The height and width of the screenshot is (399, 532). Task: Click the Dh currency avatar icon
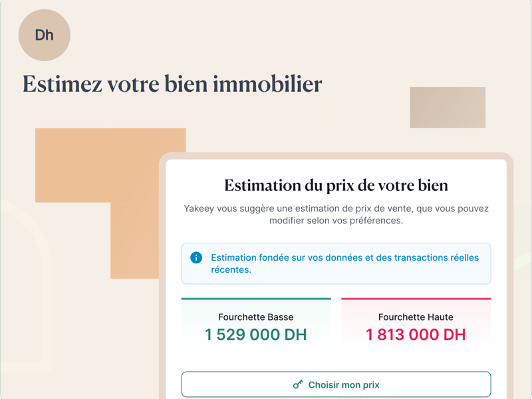pyautogui.click(x=45, y=35)
